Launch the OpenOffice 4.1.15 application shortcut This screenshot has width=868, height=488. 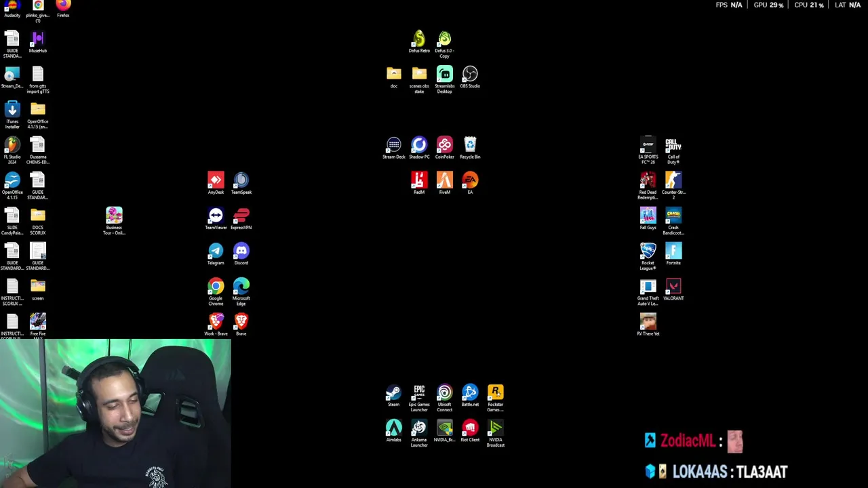coord(12,185)
